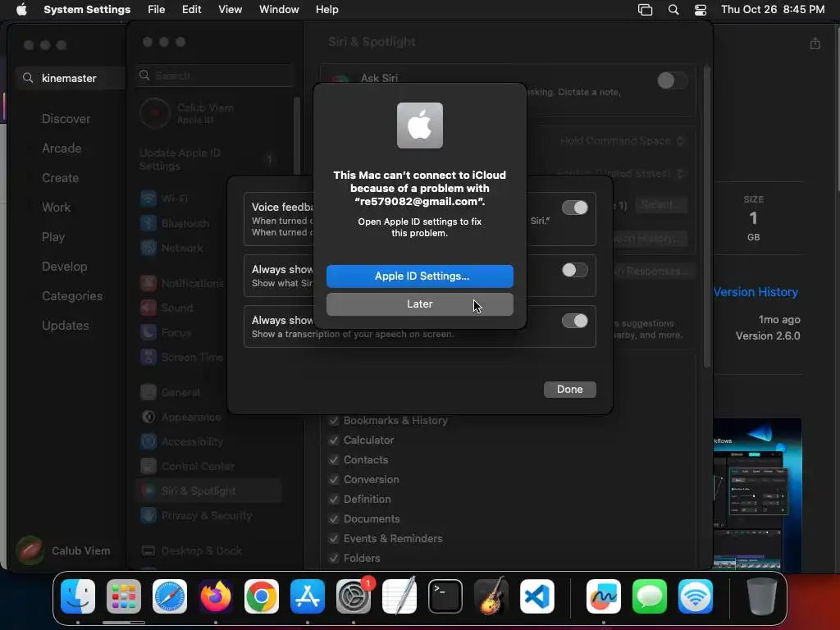Launch Safari from the Dock
This screenshot has height=630, width=840.
(170, 596)
